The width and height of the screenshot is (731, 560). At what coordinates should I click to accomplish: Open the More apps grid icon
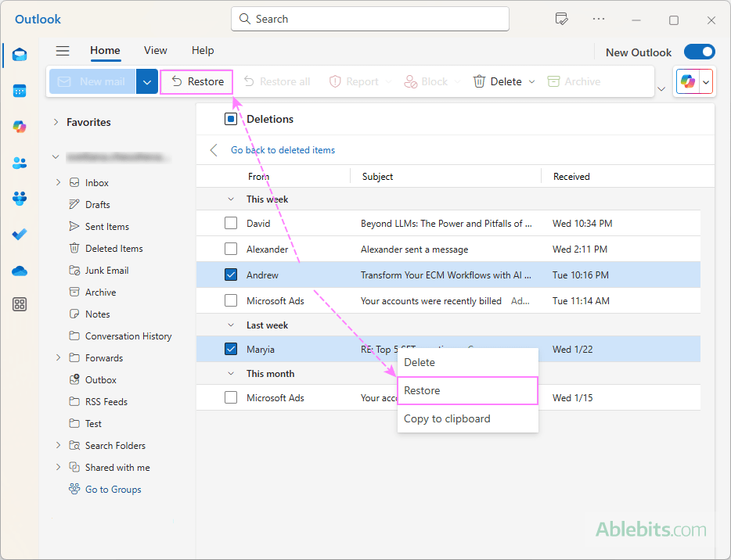coord(20,304)
